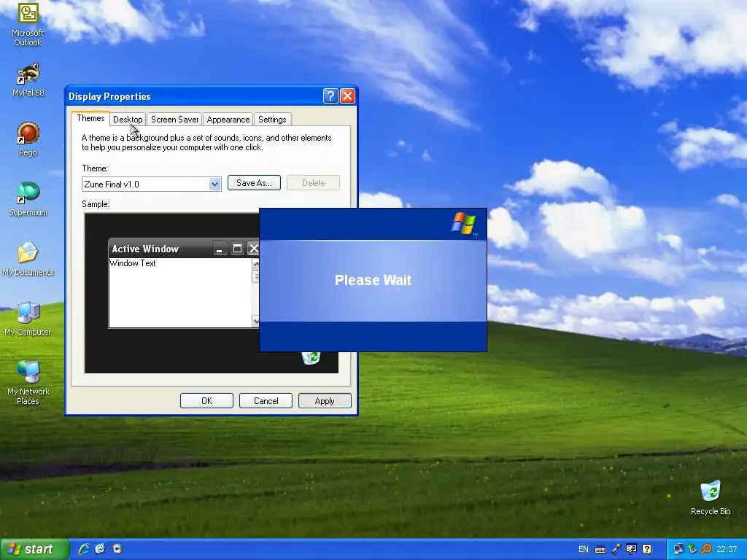Screen dimensions: 747x560
Task: Click the sample window scrollbar up arrow
Action: pyautogui.click(x=256, y=264)
